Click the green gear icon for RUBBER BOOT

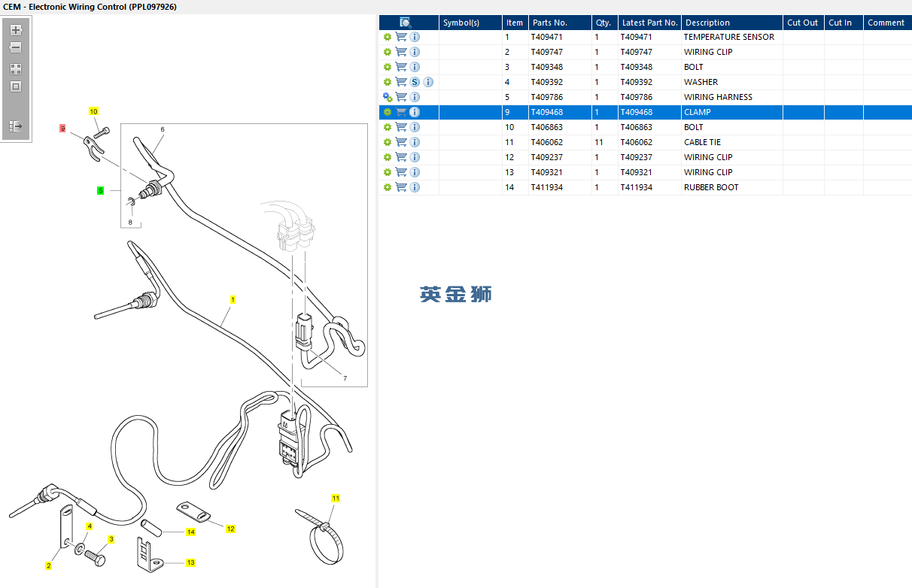388,187
